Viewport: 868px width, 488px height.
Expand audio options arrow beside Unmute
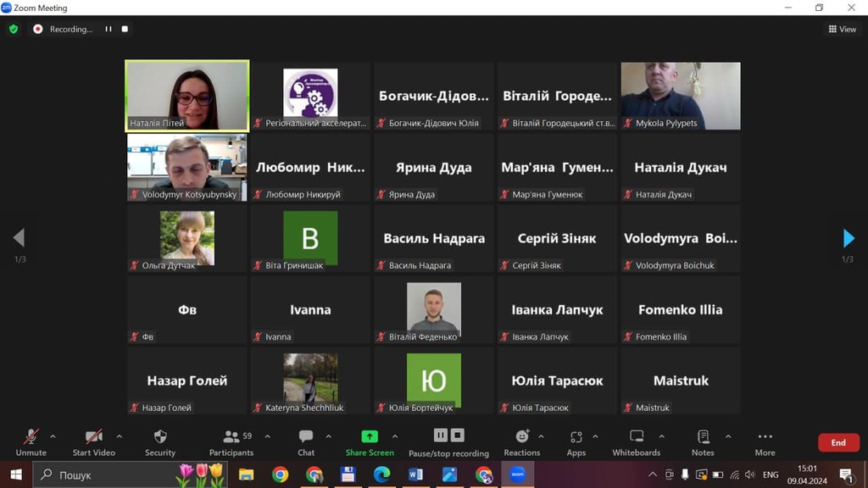(x=53, y=437)
